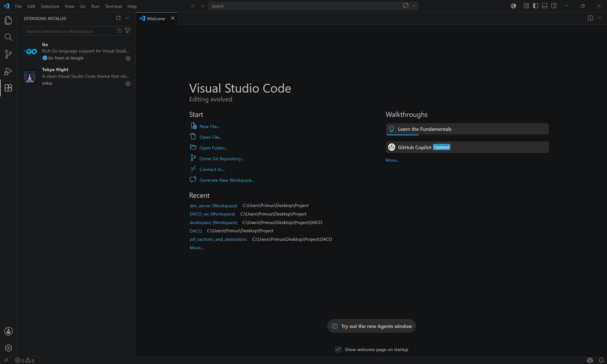Split the editor to the right
Screen dimensions: 607x364
[590, 18]
